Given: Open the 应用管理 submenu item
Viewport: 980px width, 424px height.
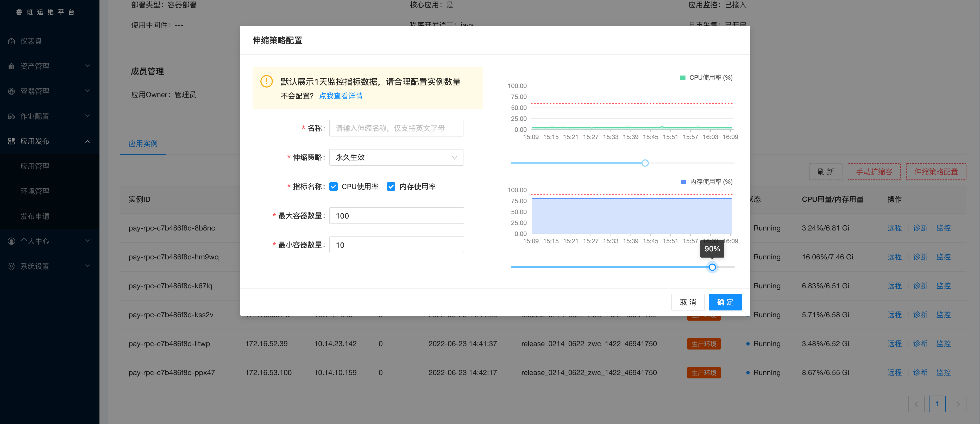Looking at the screenshot, I should pyautogui.click(x=35, y=166).
